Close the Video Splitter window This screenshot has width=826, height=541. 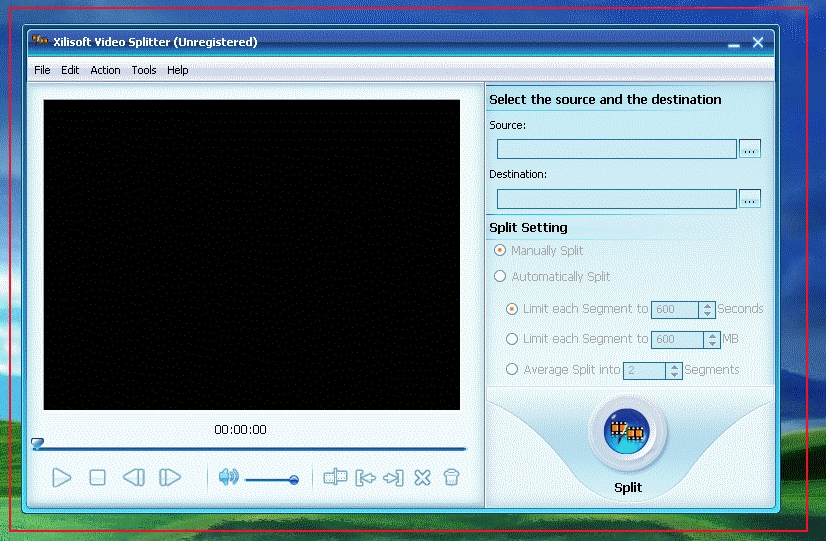758,42
